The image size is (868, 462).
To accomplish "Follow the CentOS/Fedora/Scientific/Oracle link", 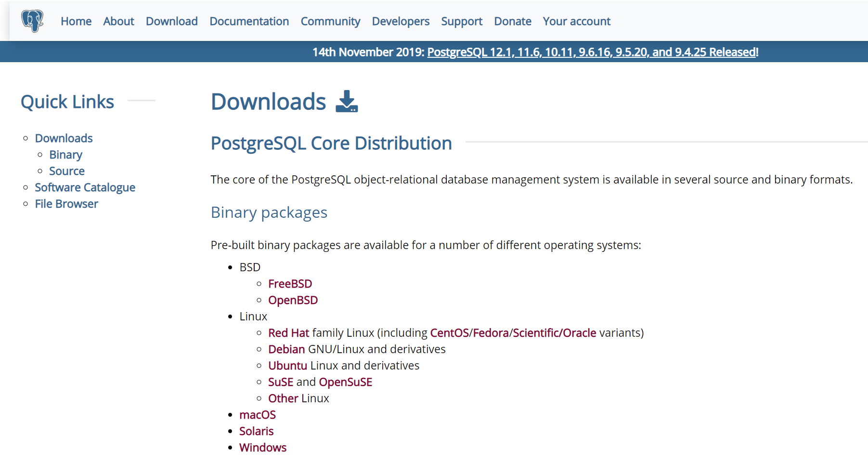I will click(x=513, y=333).
